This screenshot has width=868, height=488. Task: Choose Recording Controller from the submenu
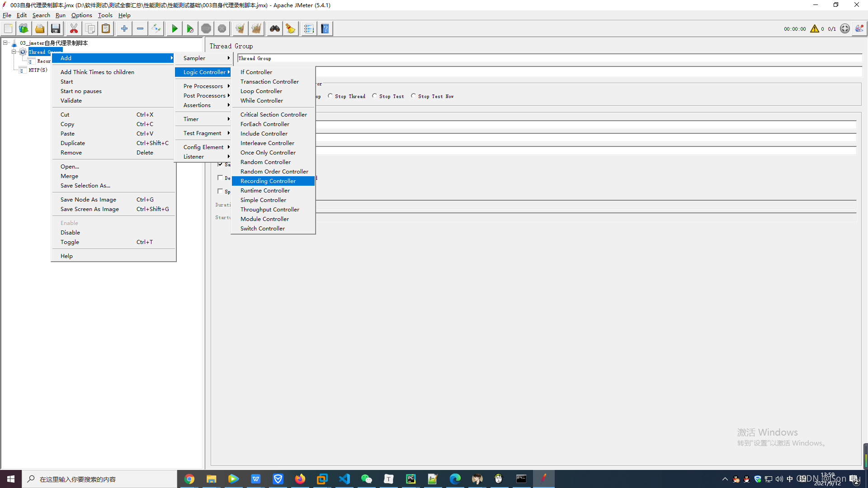(268, 181)
